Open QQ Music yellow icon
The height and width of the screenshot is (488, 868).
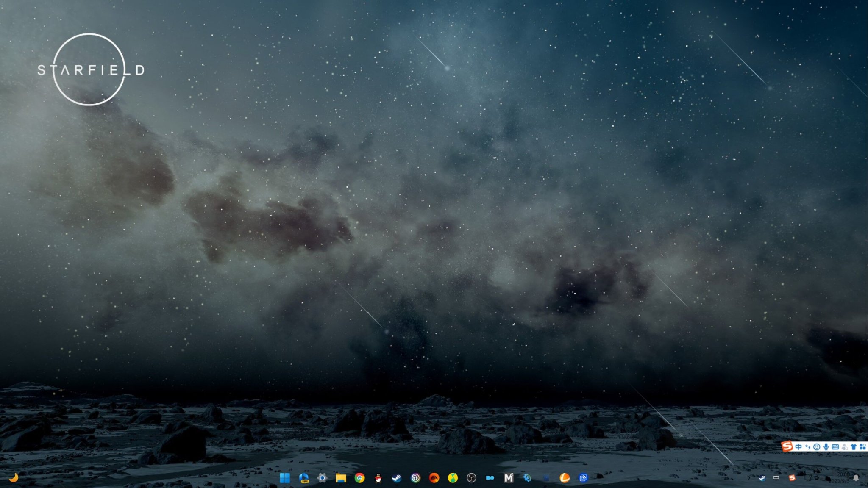pos(453,478)
